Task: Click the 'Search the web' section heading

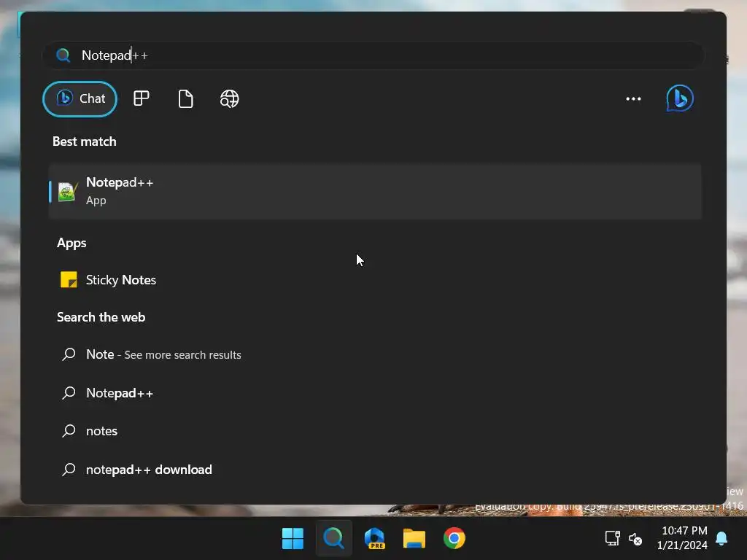Action: coord(101,318)
